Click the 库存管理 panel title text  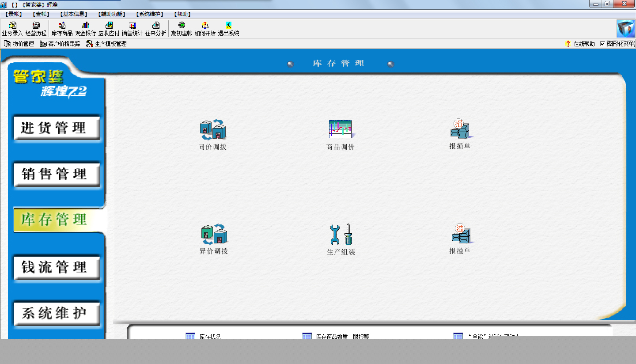pyautogui.click(x=339, y=64)
